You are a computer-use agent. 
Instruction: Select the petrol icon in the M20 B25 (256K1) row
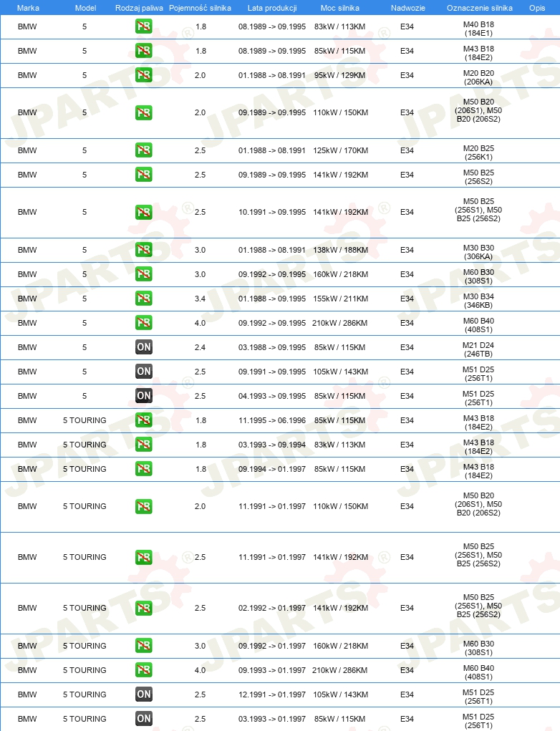click(144, 150)
